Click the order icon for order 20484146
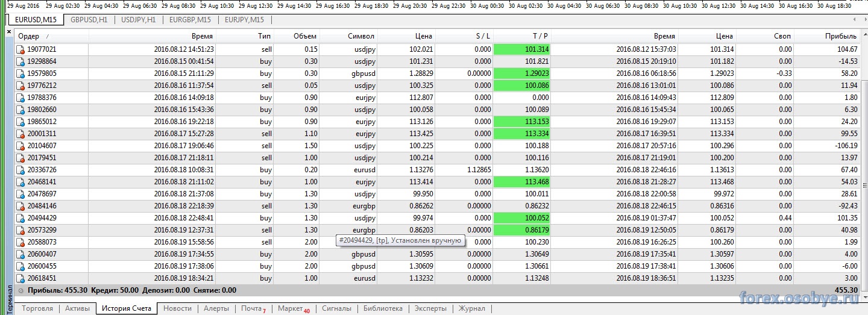868x315 pixels. [20, 206]
